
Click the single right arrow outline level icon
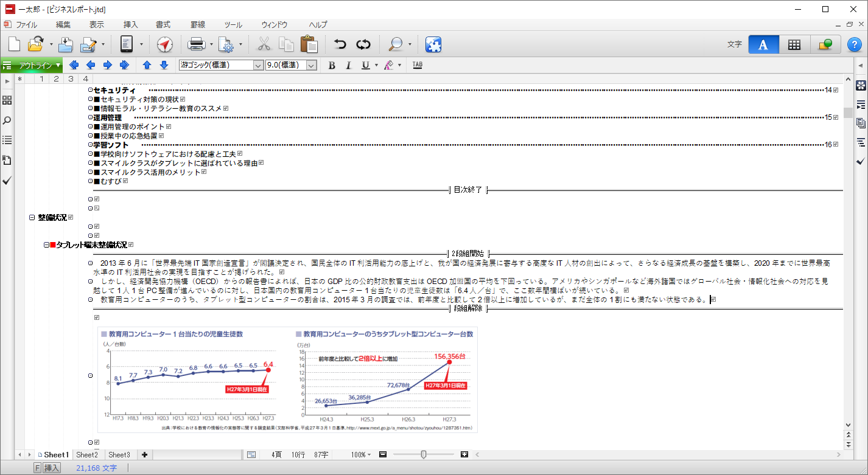(108, 65)
